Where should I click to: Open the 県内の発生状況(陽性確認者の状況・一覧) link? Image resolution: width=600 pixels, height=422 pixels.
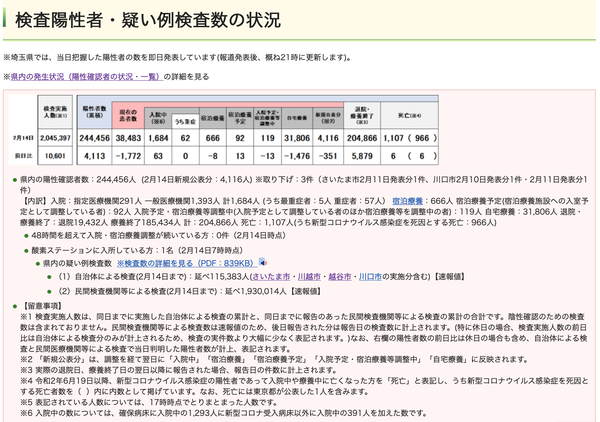[87, 77]
